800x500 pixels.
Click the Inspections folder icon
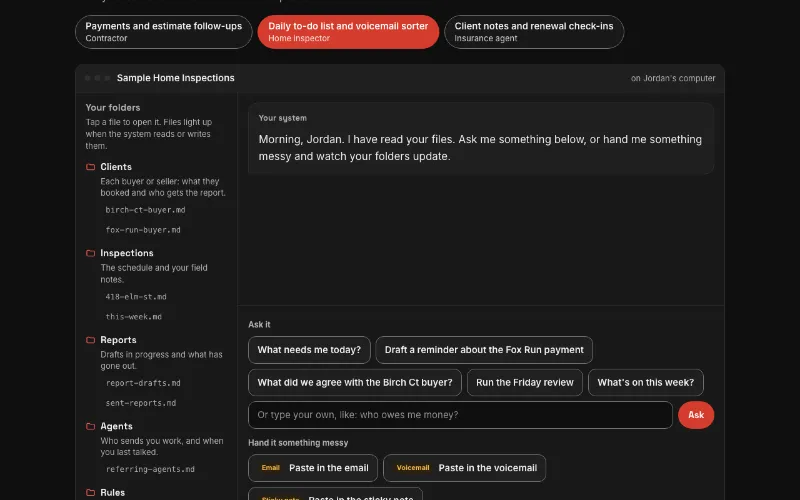90,253
